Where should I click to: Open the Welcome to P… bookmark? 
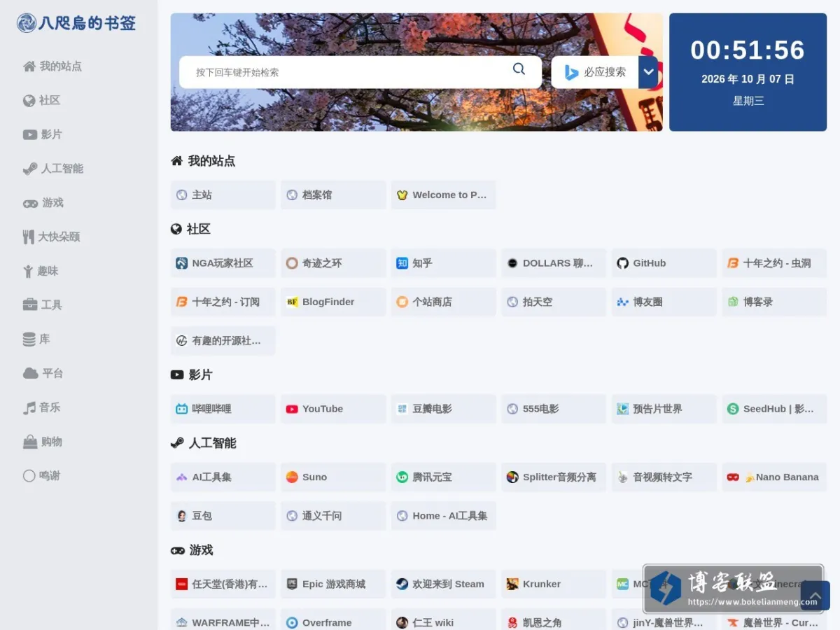(x=444, y=195)
